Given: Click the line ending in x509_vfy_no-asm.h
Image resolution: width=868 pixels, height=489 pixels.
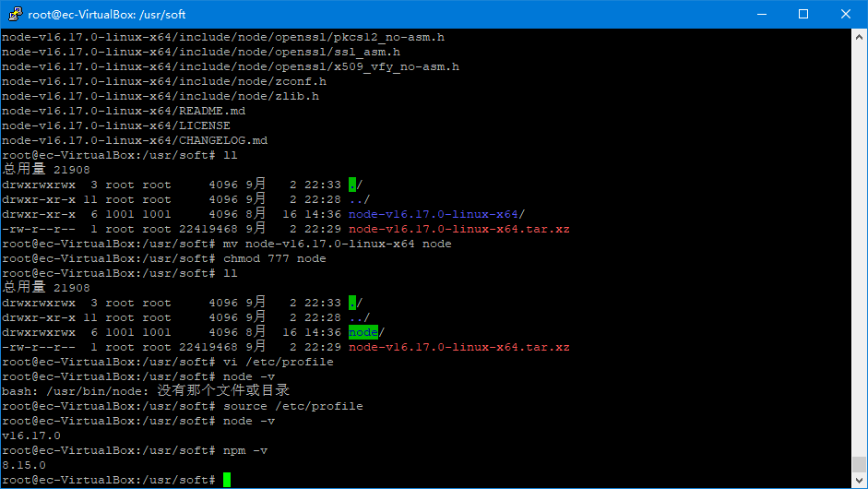Looking at the screenshot, I should pyautogui.click(x=231, y=66).
